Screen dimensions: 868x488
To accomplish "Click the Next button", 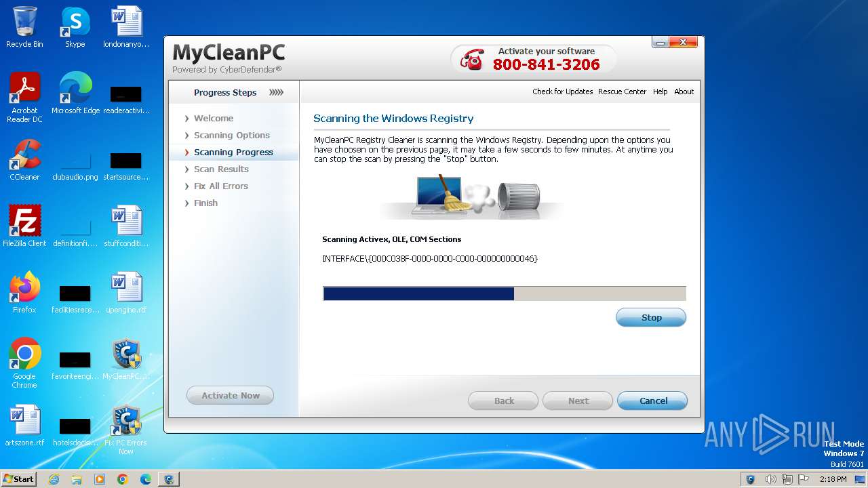I will pos(578,401).
